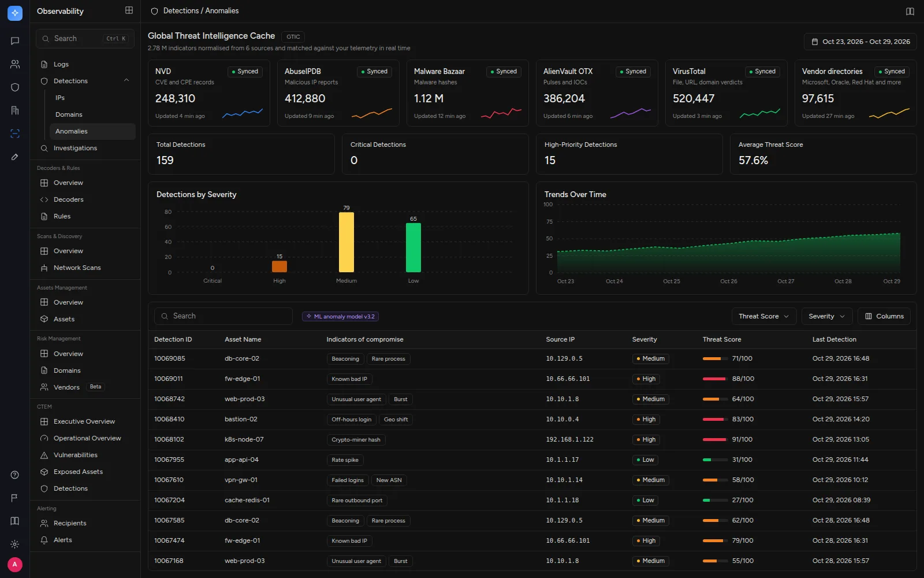The width and height of the screenshot is (924, 578).
Task: Click the Columns grid icon
Action: (x=869, y=316)
